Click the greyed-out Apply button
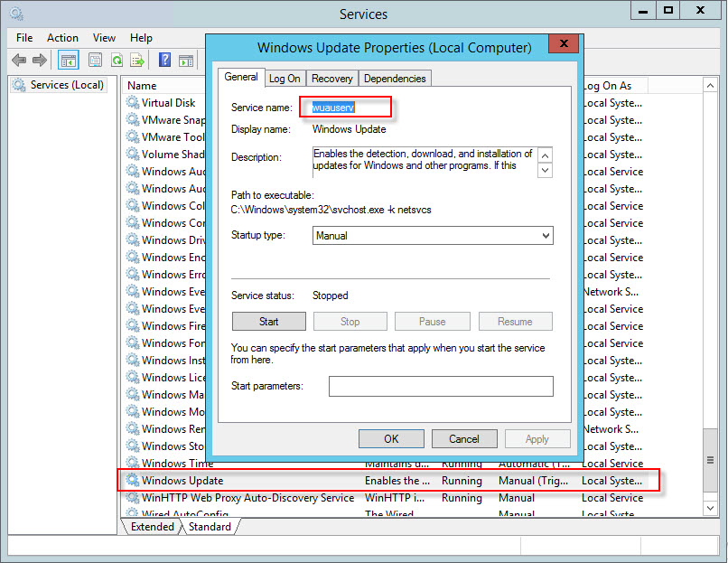Screen dimensions: 728x563 [537, 439]
